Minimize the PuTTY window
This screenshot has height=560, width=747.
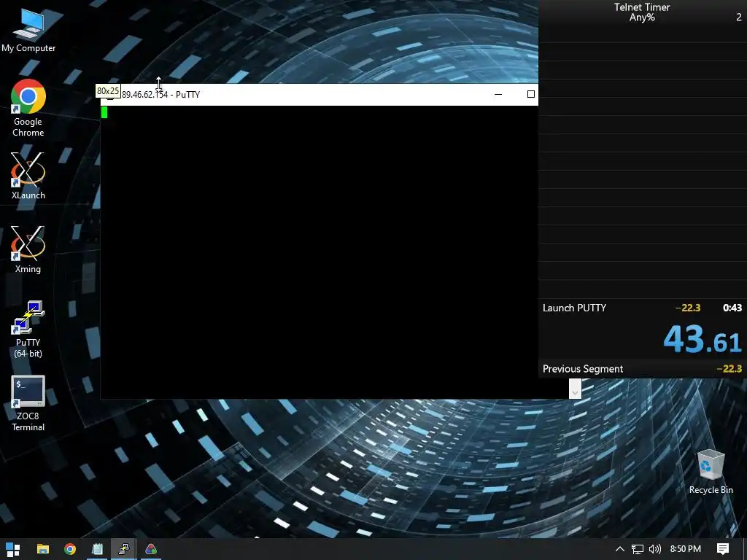[x=498, y=94]
